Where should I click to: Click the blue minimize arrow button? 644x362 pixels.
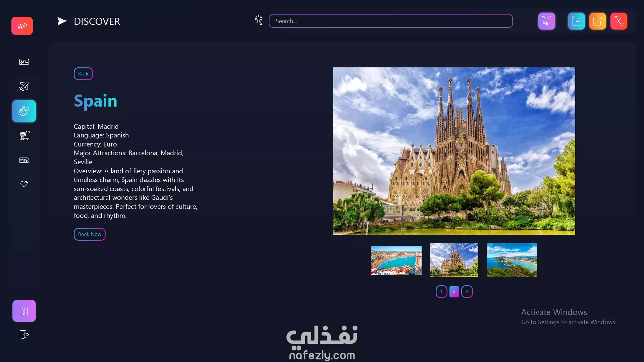click(576, 21)
